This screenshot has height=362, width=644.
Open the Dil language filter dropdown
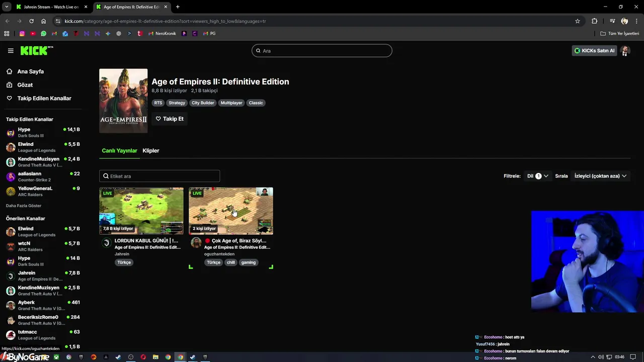pyautogui.click(x=537, y=176)
